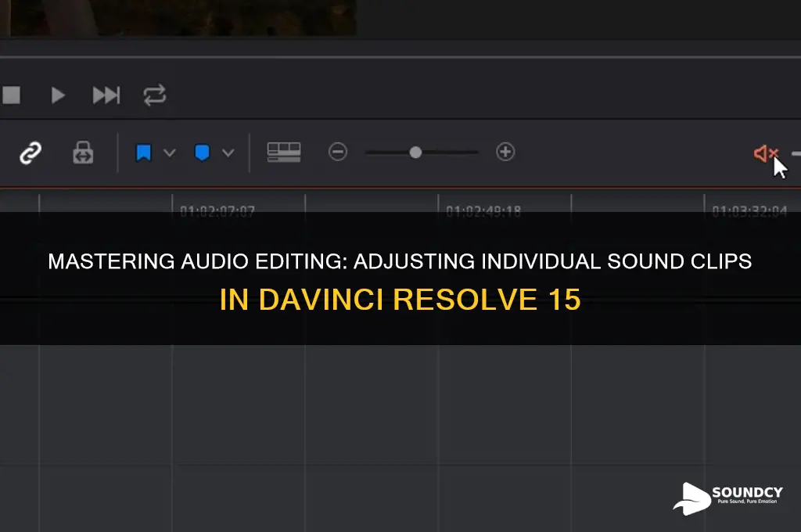Click the timeline zoom slider handle

416,153
